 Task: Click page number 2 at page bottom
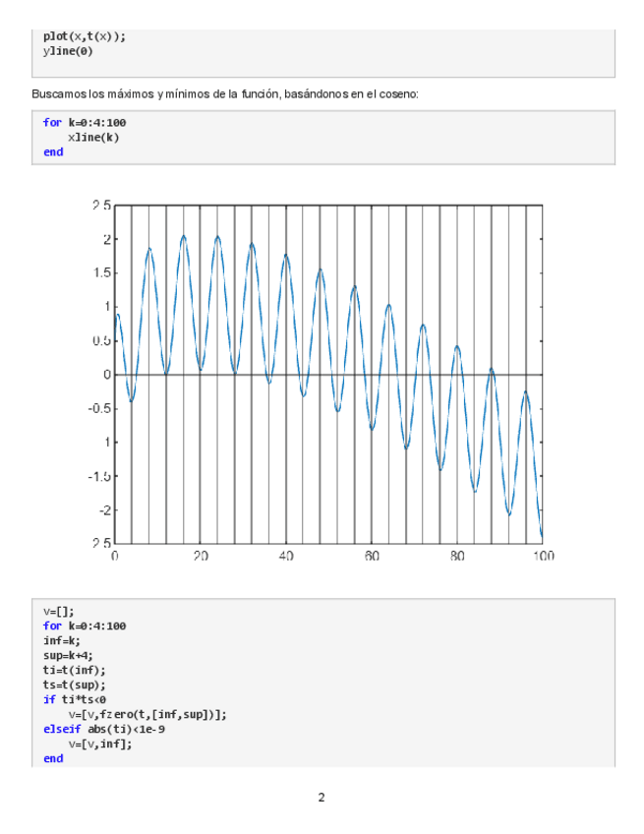coord(322,797)
